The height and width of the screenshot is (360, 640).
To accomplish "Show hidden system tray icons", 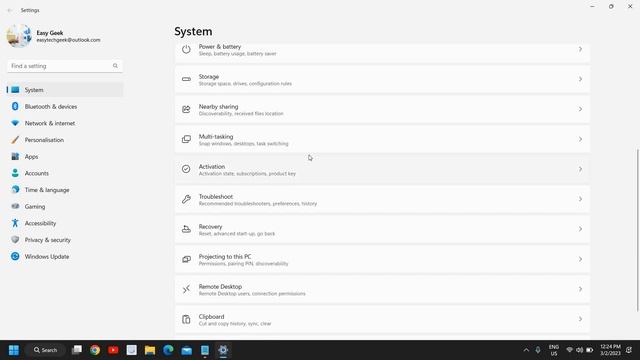I will pyautogui.click(x=526, y=350).
